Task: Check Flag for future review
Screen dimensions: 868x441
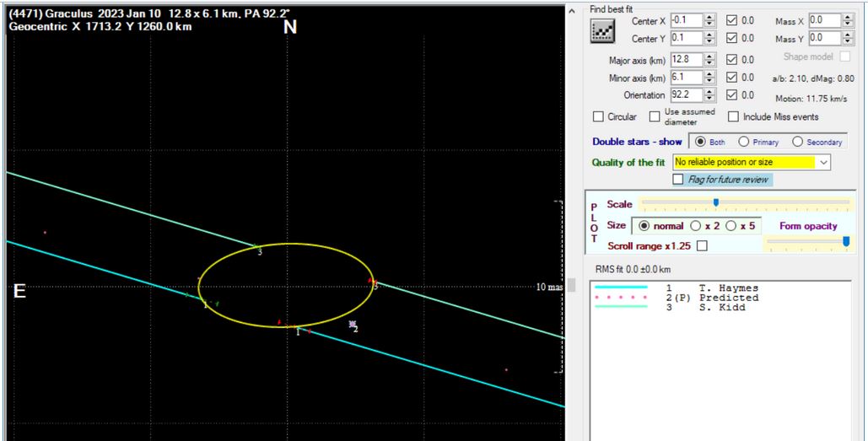Action: 677,180
